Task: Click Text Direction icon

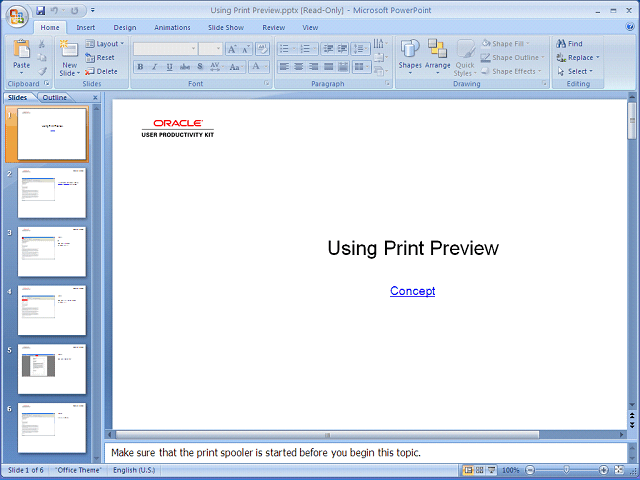Action: tap(381, 44)
